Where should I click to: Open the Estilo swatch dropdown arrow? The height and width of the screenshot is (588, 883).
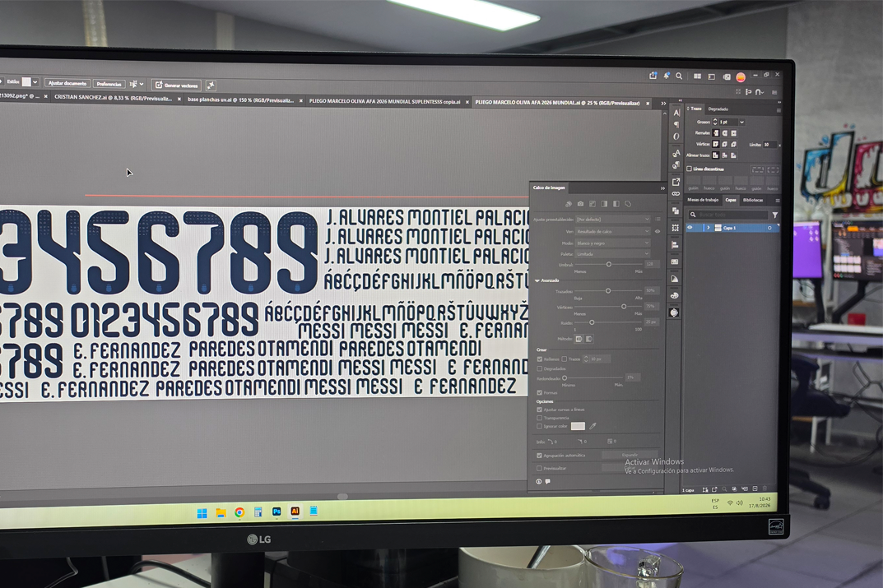coord(35,82)
